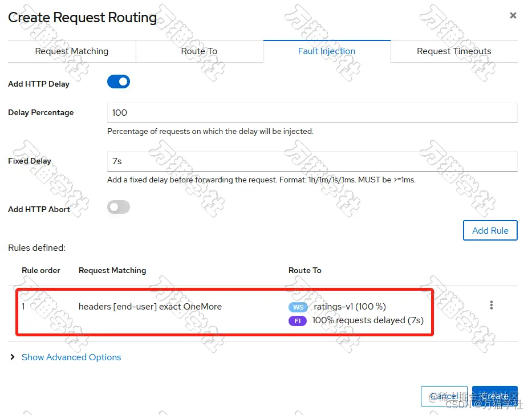
Task: Click '100% requests delayed (7s)' text
Action: point(368,320)
